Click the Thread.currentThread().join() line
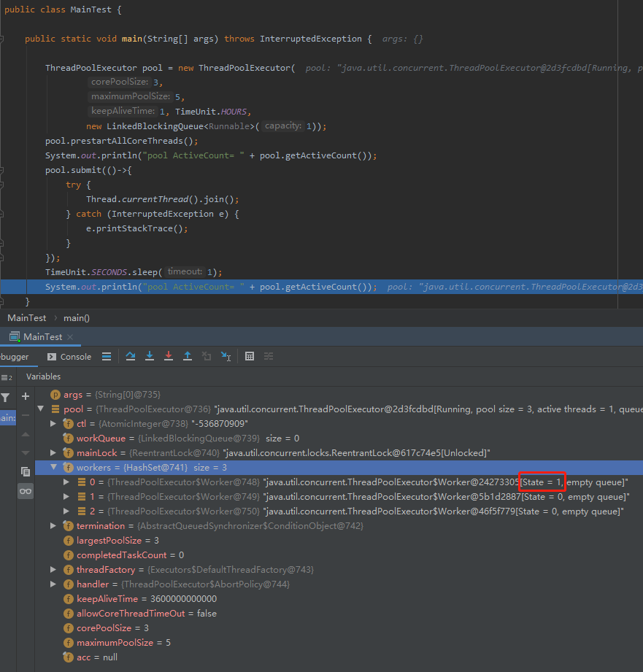Viewport: 643px width, 672px height. pos(163,199)
